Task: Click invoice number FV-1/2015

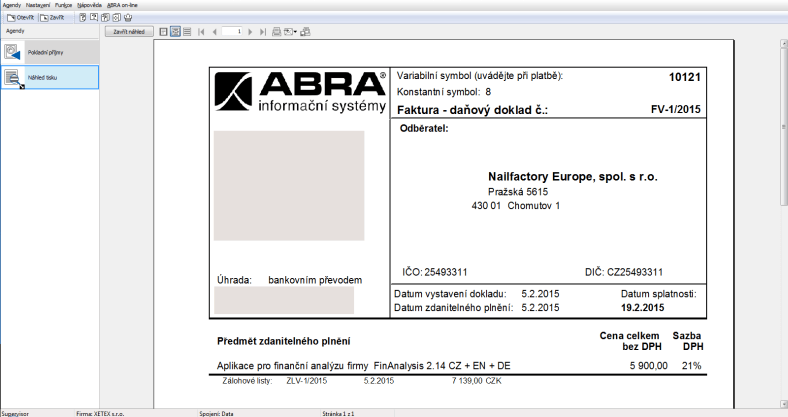Action: pos(675,109)
